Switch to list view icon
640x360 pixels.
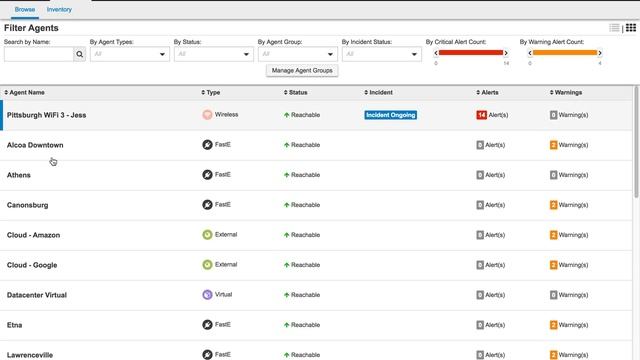click(614, 28)
